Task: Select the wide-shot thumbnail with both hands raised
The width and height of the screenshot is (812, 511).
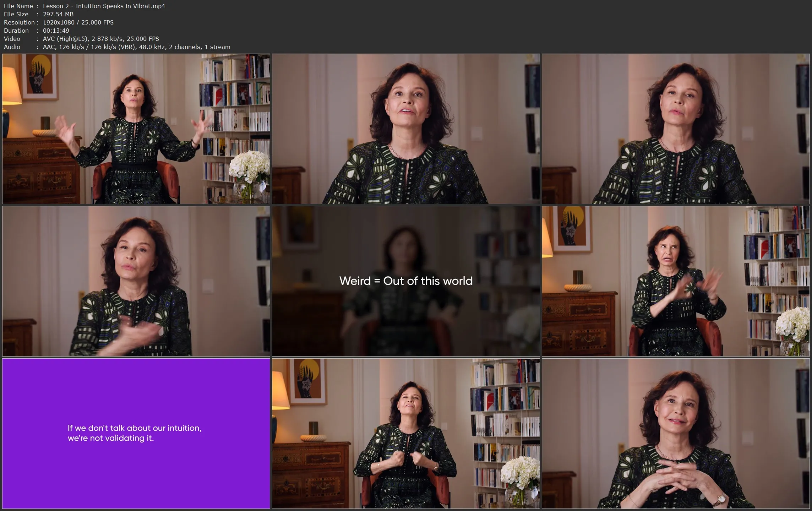Action: pyautogui.click(x=136, y=129)
